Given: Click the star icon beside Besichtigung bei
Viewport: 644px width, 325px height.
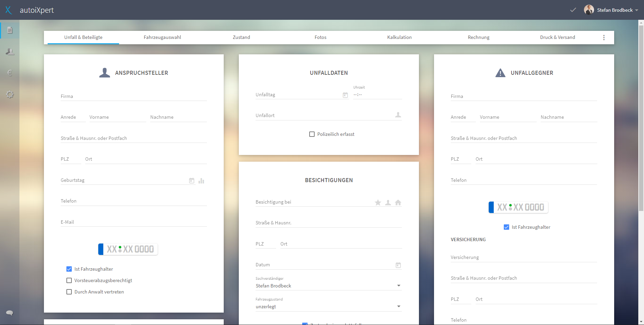Looking at the screenshot, I should pyautogui.click(x=378, y=203).
